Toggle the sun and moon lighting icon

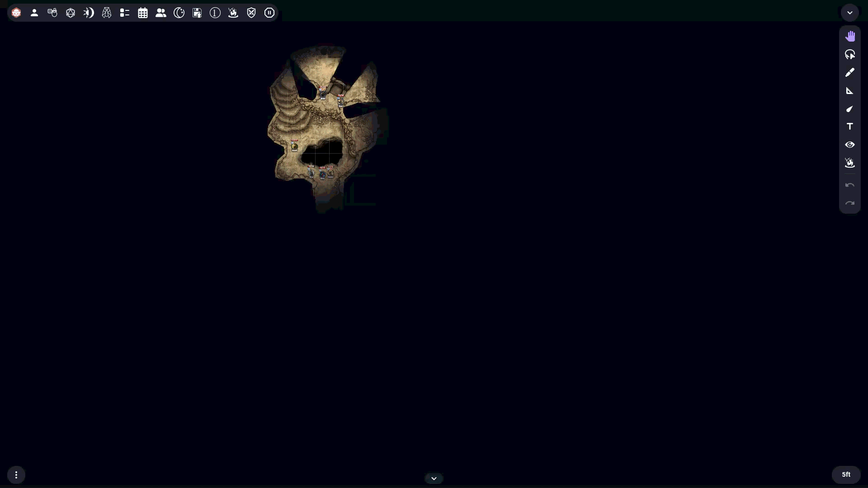(x=89, y=13)
